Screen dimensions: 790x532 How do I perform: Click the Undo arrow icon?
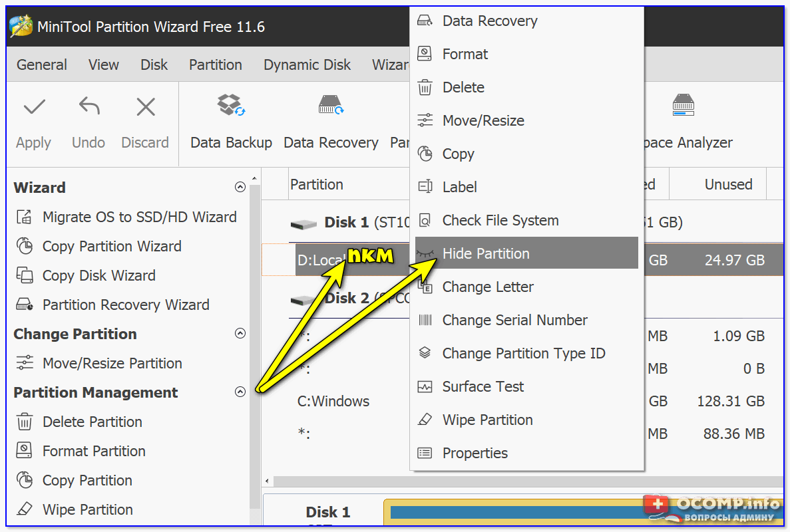(x=89, y=107)
